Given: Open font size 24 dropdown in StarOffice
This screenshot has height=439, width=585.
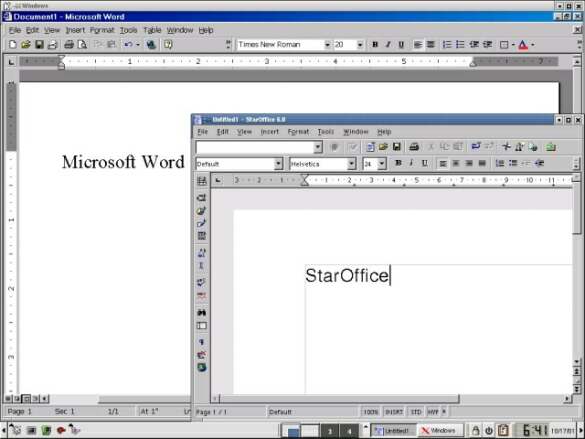Looking at the screenshot, I should coord(382,164).
